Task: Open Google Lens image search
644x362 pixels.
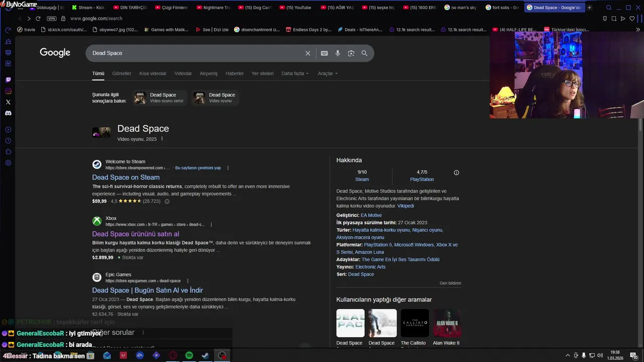Action: (x=351, y=53)
